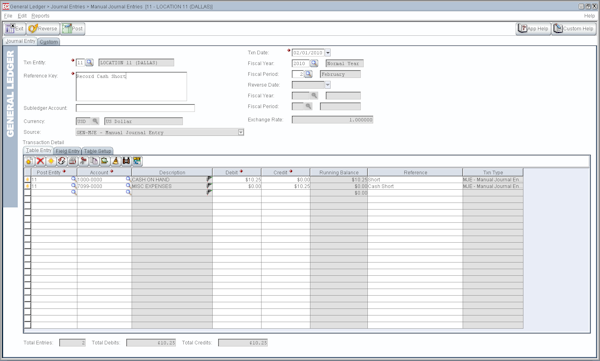Click the scissors cut icon
Viewport: 600px width, 361px height.
pyautogui.click(x=83, y=161)
